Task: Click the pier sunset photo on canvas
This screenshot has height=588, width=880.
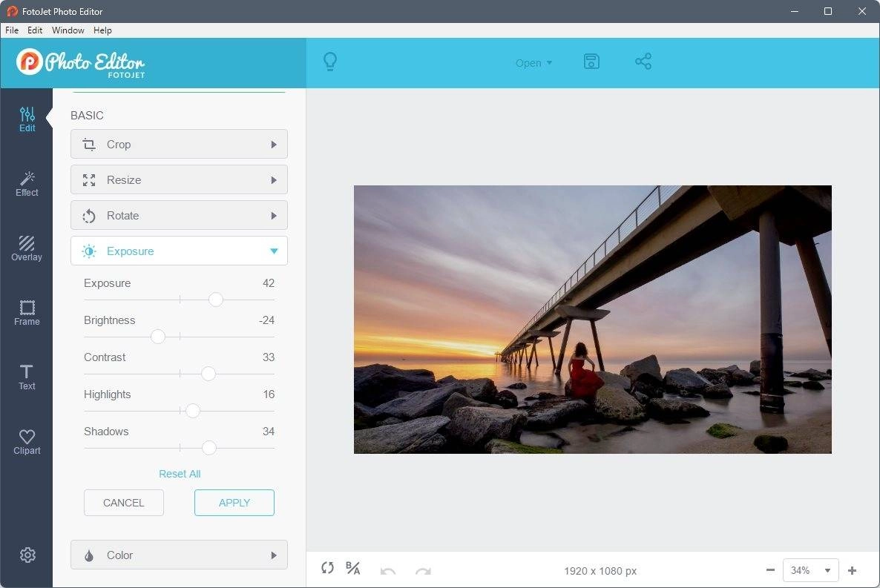Action: point(593,320)
